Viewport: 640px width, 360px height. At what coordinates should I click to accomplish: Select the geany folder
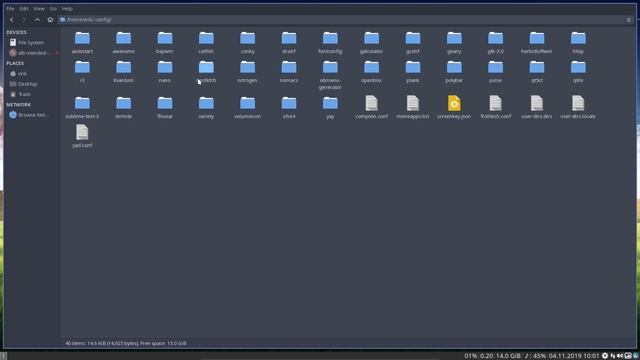(454, 42)
